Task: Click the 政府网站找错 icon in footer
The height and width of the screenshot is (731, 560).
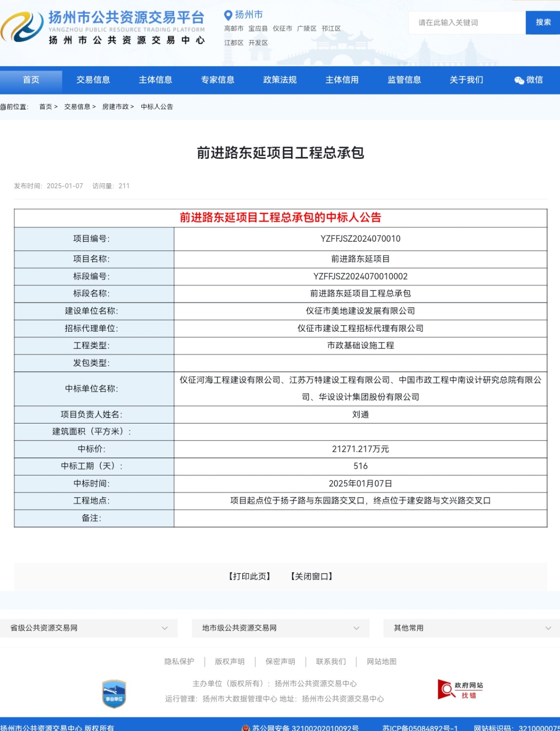Action: (x=460, y=690)
